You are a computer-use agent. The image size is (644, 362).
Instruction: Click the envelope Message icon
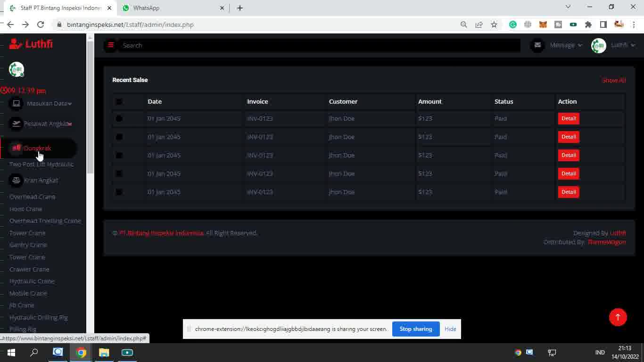pyautogui.click(x=537, y=45)
